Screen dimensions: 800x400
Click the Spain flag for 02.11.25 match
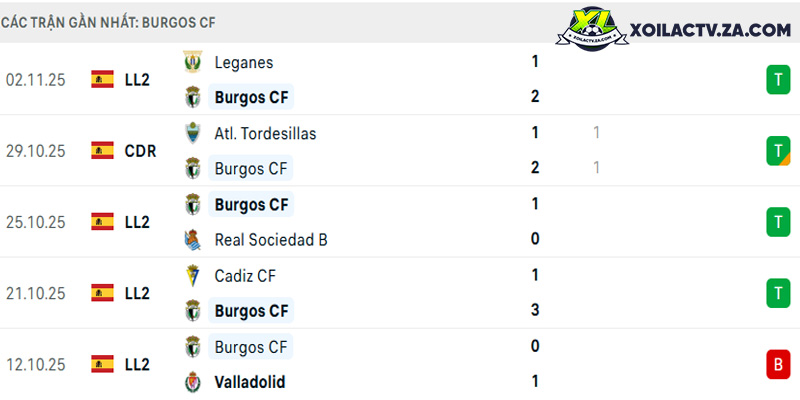[103, 79]
